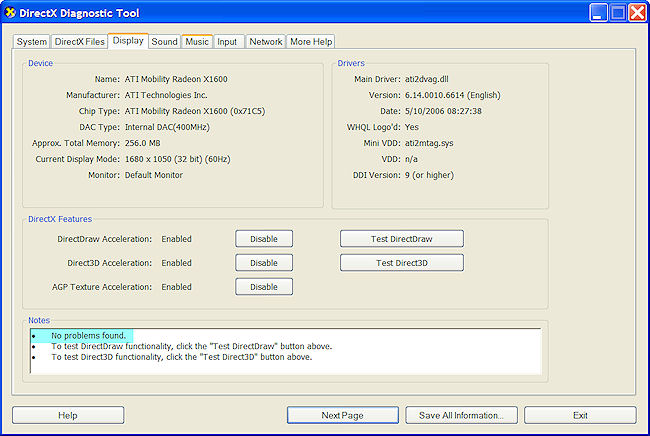Click the 'Device' group label
This screenshot has height=436, width=650.
click(40, 63)
